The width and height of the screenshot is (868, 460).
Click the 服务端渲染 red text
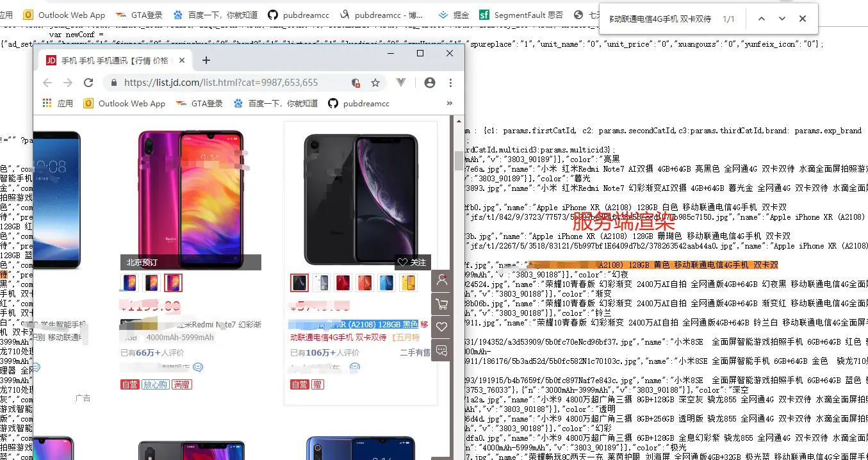pyautogui.click(x=624, y=221)
